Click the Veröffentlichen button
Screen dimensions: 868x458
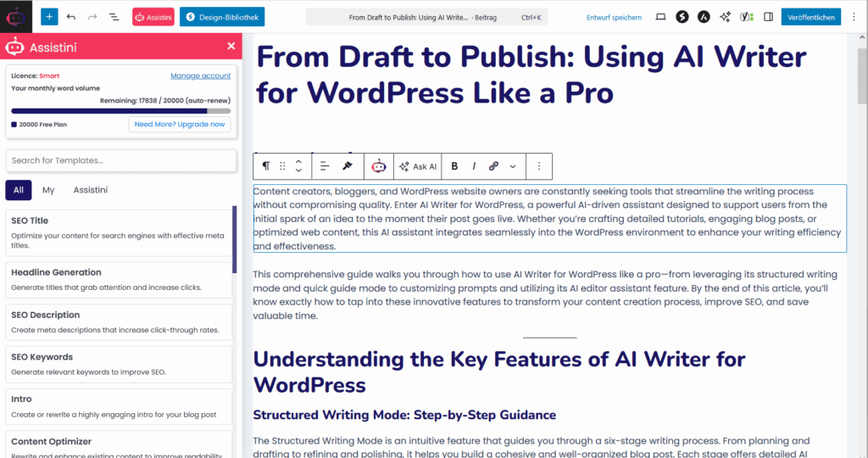[x=811, y=17]
